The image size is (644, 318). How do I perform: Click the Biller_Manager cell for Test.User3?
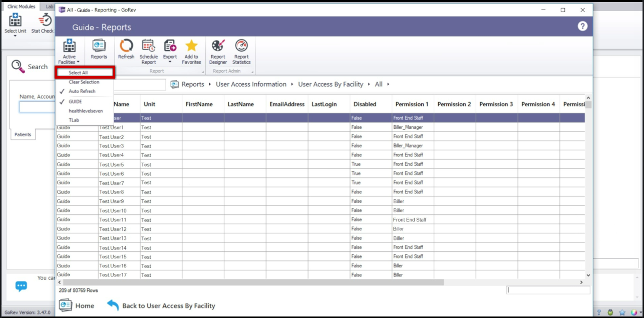pyautogui.click(x=413, y=146)
